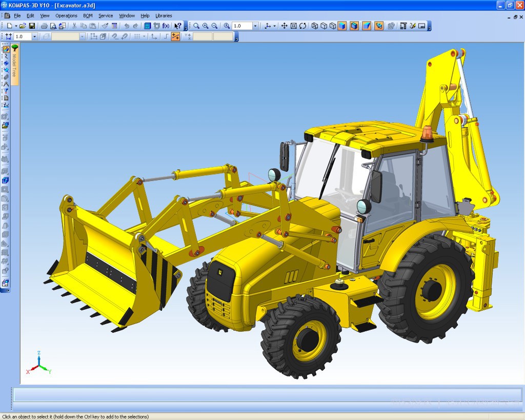The image size is (525, 420).
Task: Open the Libraries menu
Action: click(163, 15)
